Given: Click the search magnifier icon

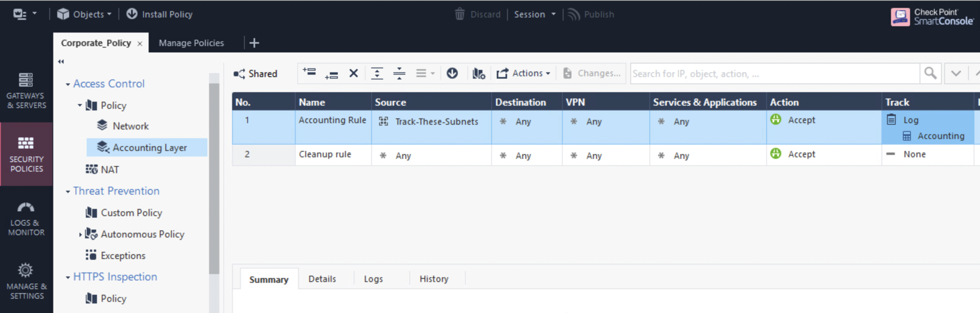Looking at the screenshot, I should [x=930, y=73].
